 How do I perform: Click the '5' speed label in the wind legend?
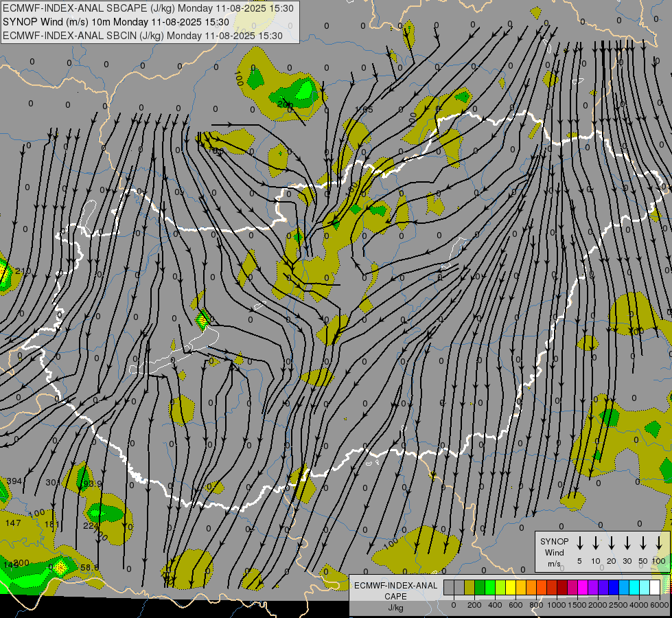pos(579,561)
